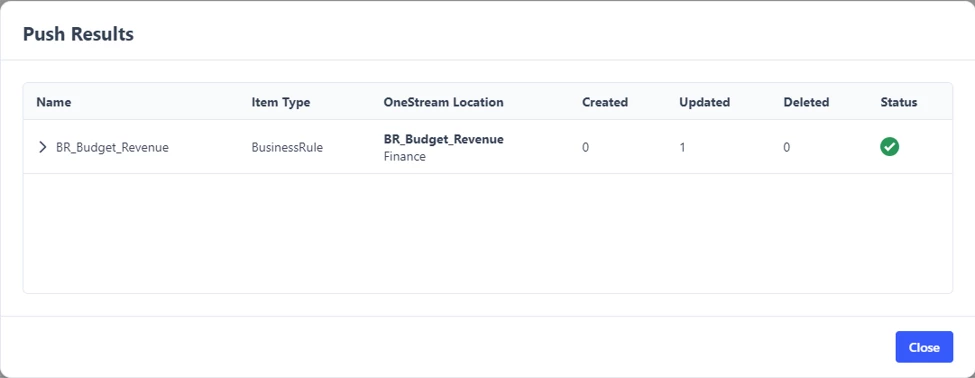Click the Created column header

[x=605, y=102]
